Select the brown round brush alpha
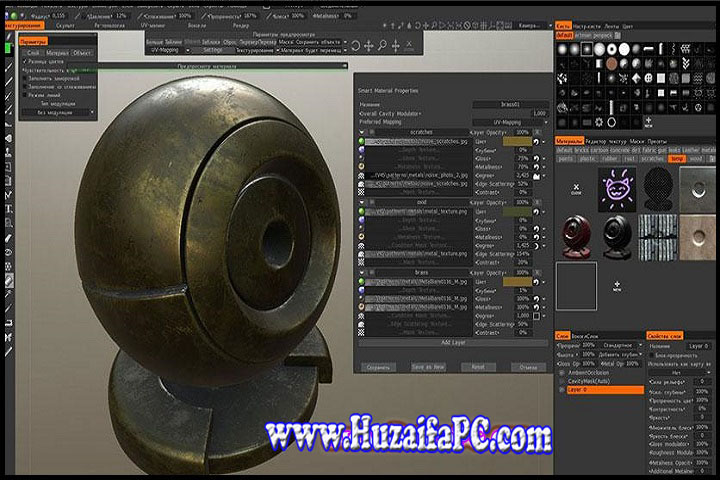The width and height of the screenshot is (720, 480). (612, 64)
